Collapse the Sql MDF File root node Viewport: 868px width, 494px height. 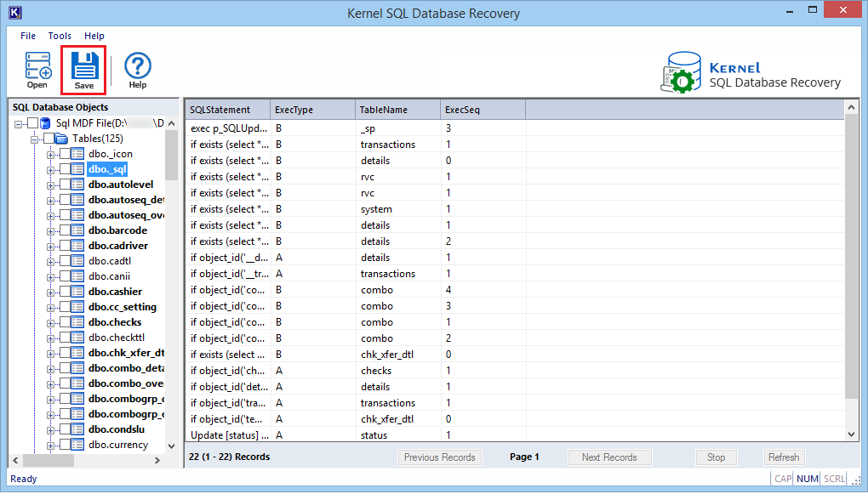click(x=18, y=124)
